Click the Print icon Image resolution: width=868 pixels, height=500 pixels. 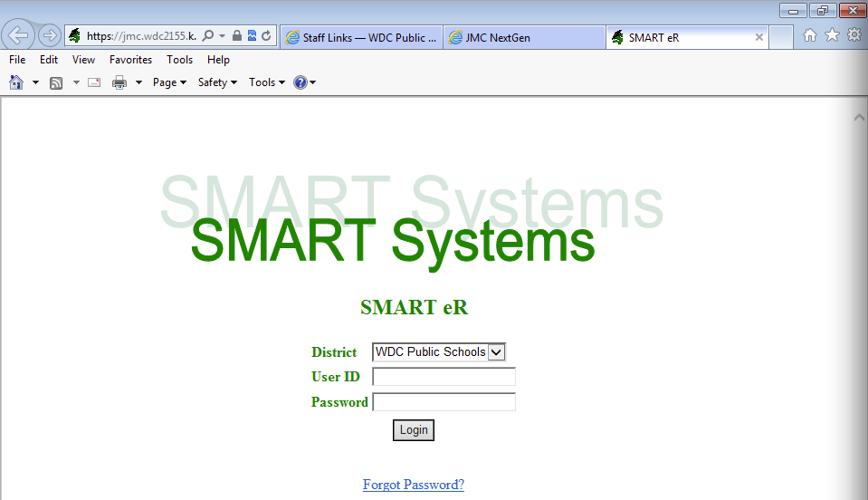click(119, 83)
